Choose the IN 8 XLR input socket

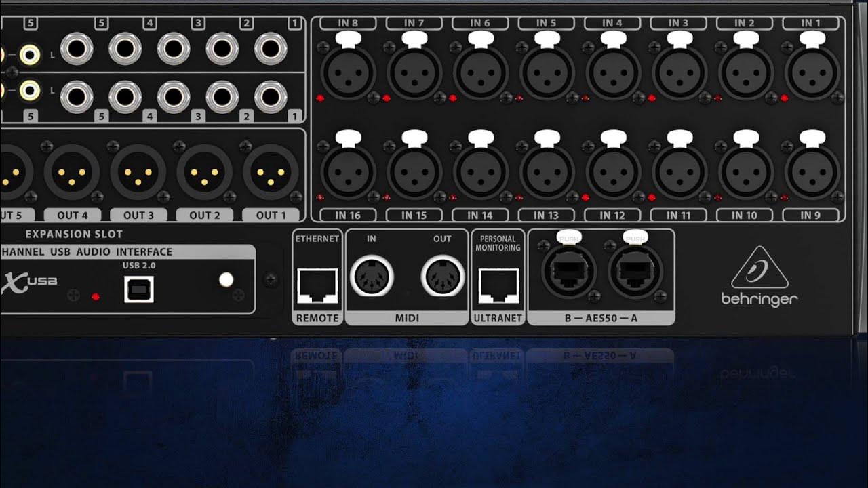(349, 73)
